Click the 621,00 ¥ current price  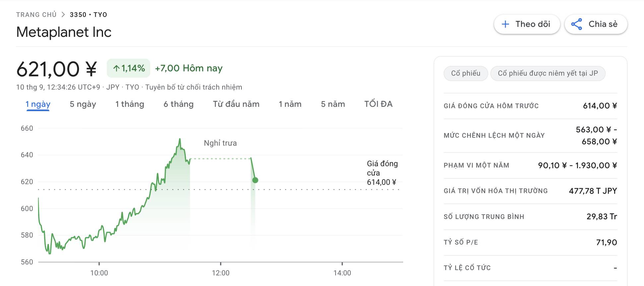[57, 69]
